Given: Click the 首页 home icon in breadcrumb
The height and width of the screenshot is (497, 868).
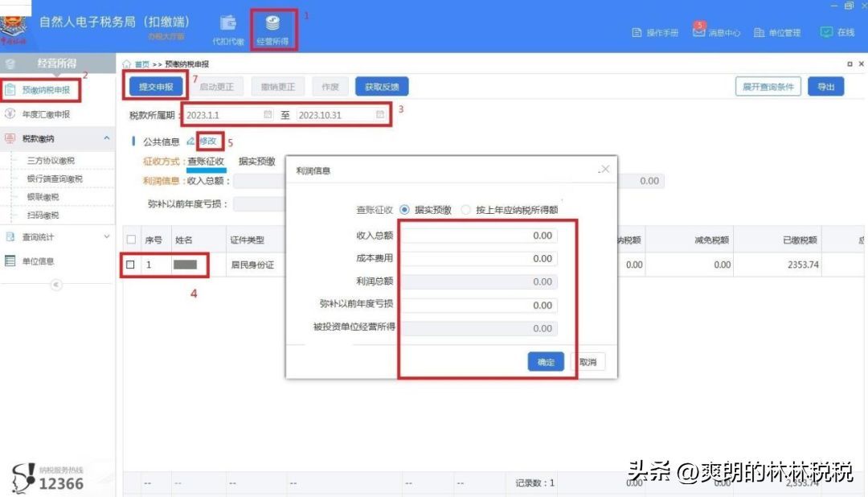Looking at the screenshot, I should (x=127, y=62).
